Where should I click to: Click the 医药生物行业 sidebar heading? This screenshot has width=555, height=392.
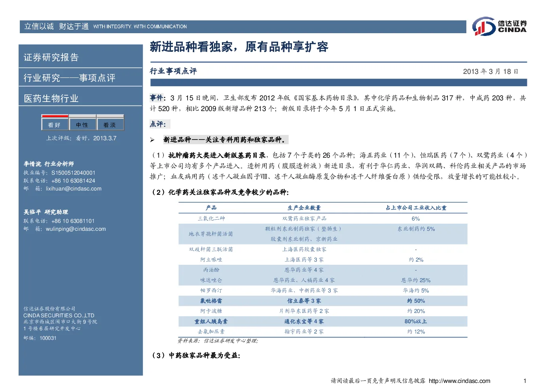pos(51,98)
